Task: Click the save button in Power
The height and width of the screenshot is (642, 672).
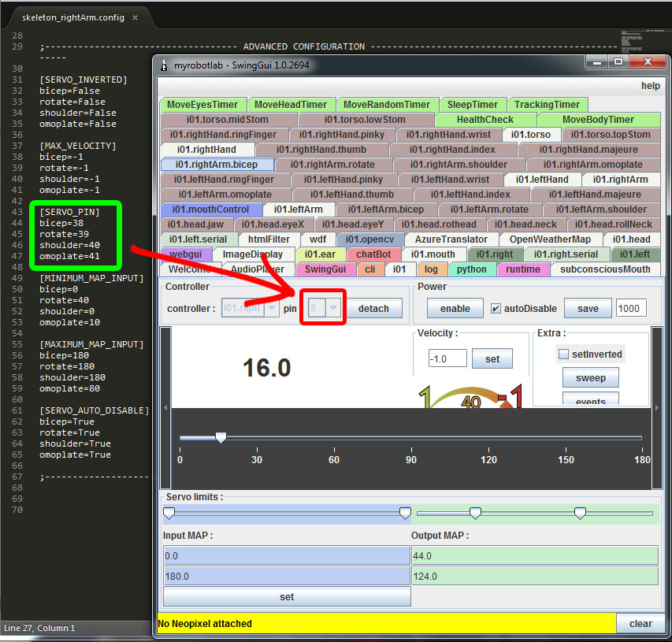Action: (588, 309)
